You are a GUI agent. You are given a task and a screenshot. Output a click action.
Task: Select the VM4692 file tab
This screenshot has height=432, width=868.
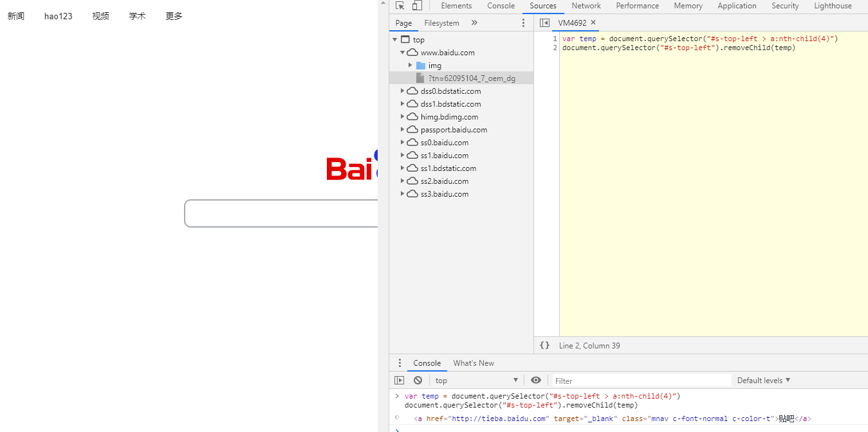pos(572,22)
